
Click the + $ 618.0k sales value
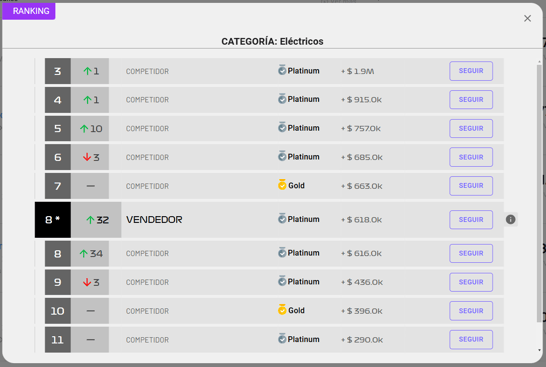tap(361, 220)
